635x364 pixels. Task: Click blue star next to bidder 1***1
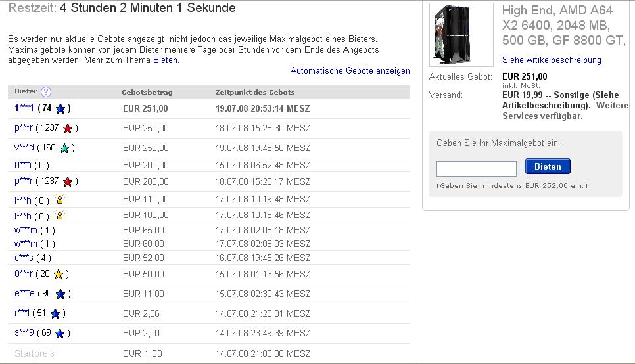pyautogui.click(x=60, y=108)
